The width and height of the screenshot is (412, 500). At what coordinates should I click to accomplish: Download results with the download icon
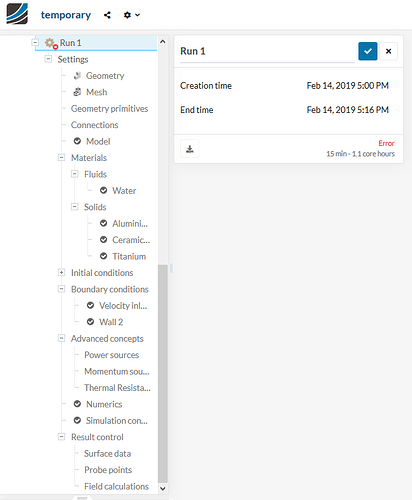coord(190,149)
